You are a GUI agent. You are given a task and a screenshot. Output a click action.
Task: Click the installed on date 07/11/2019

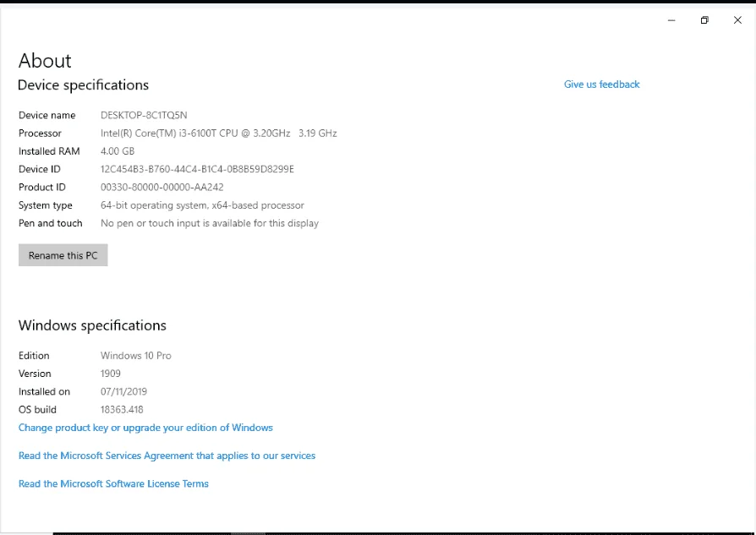pyautogui.click(x=123, y=391)
